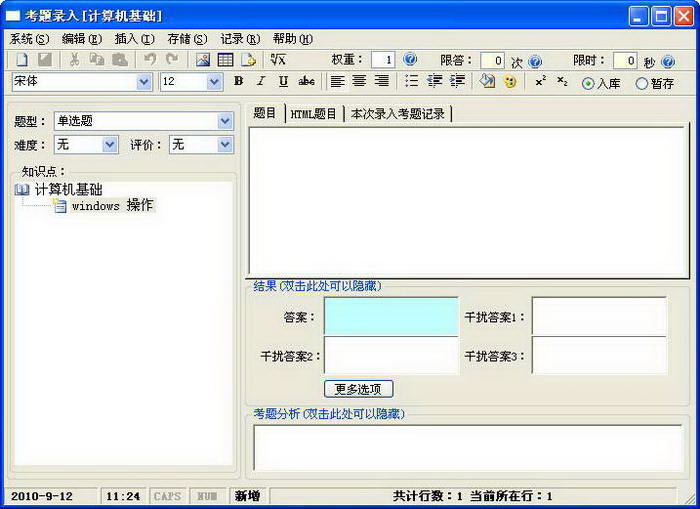Click into the 限答 count field
This screenshot has height=509, width=700.
coord(492,61)
